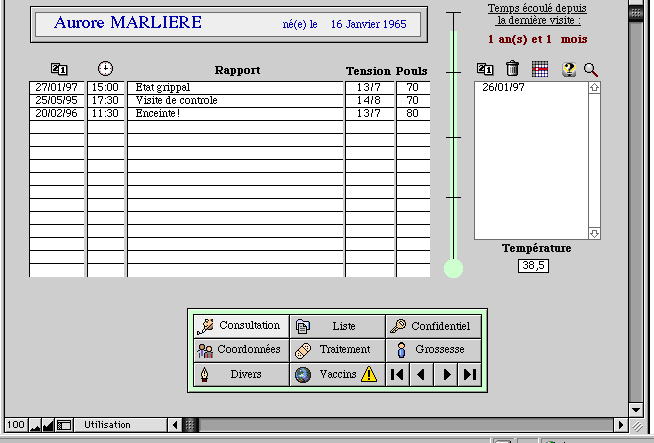Click the date list scroll down arrow

[x=594, y=234]
